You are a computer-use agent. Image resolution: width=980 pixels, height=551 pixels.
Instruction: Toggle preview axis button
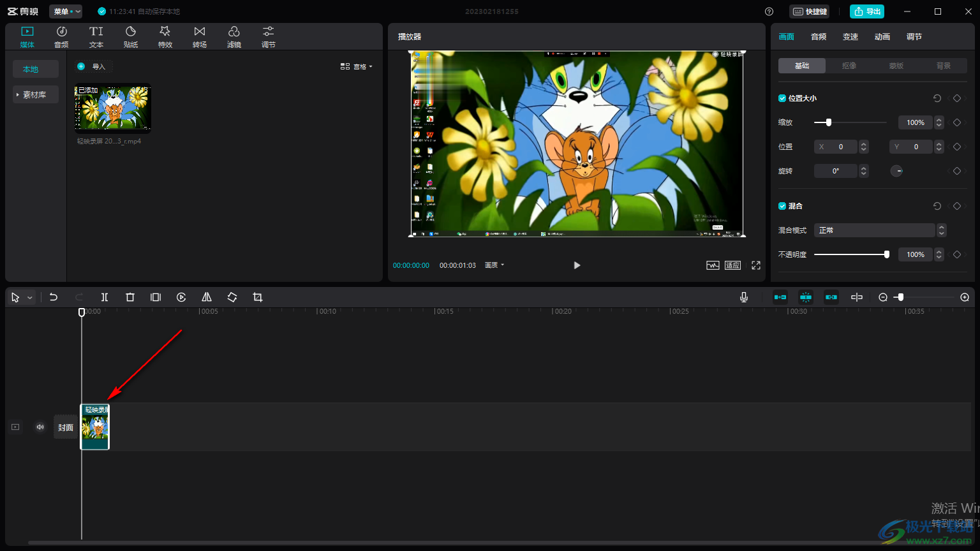(x=857, y=297)
